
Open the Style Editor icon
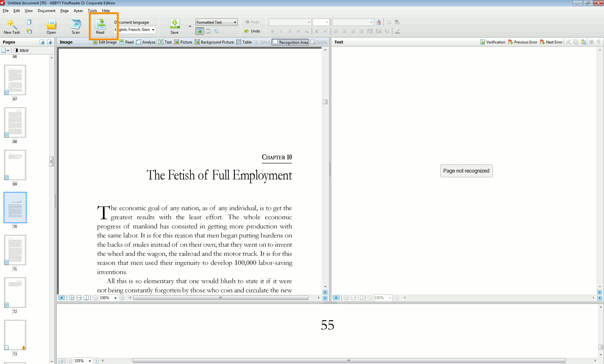(379, 22)
